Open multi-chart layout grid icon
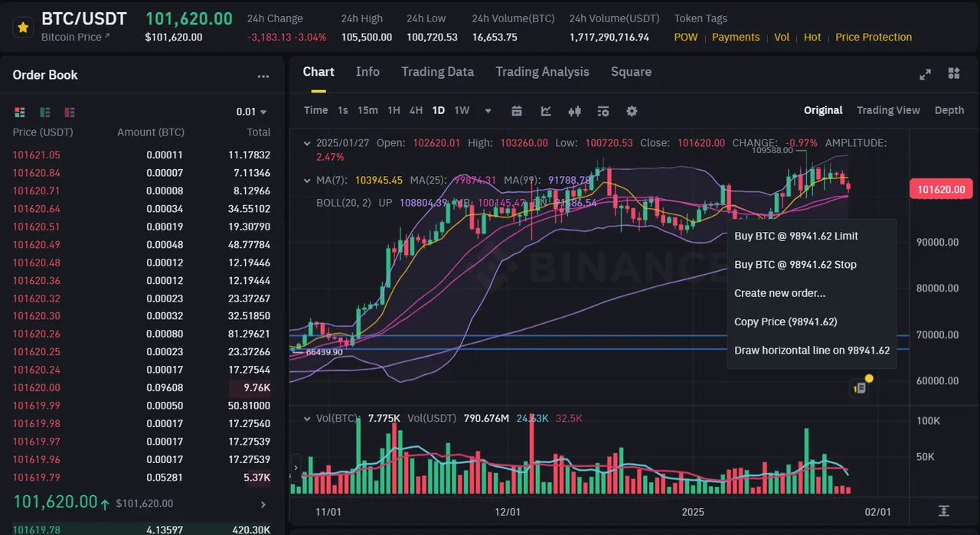This screenshot has height=535, width=980. [954, 73]
